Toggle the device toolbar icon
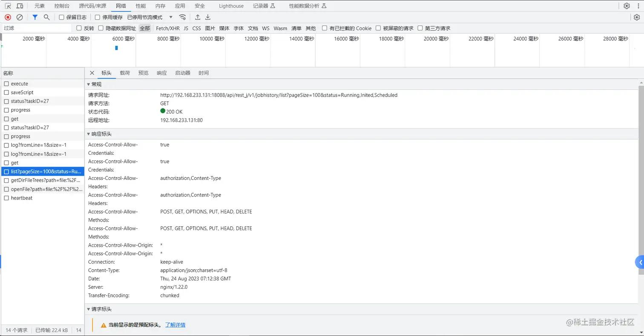644x336 pixels. (20, 6)
